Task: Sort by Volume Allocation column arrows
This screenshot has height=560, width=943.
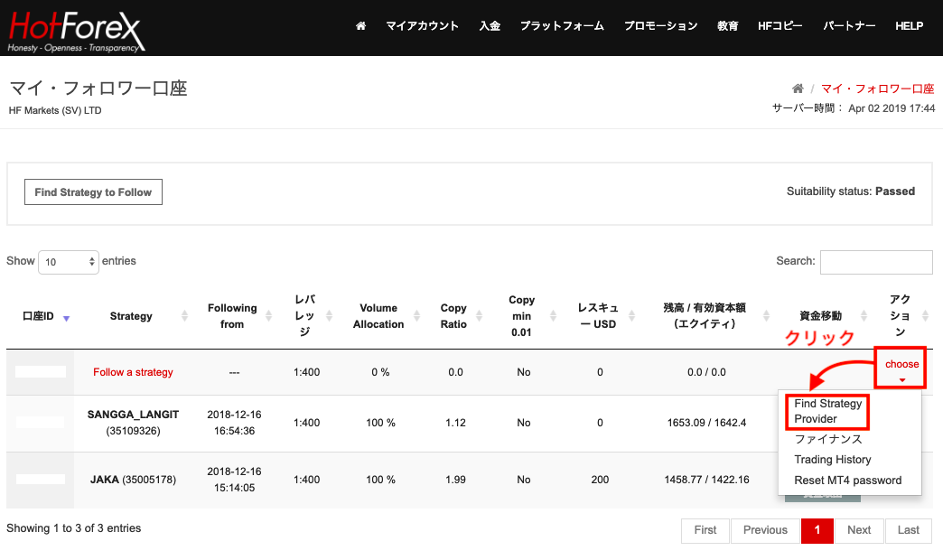Action: click(416, 316)
